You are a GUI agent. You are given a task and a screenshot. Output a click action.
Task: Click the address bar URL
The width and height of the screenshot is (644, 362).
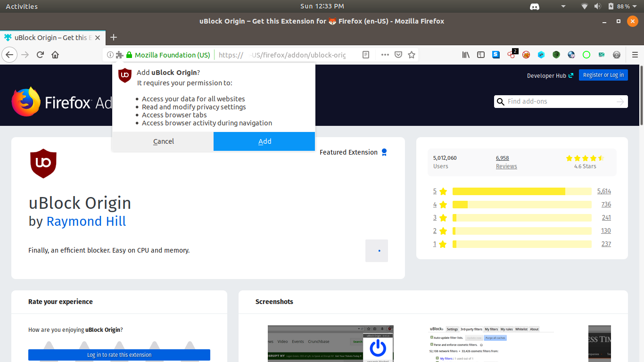pyautogui.click(x=283, y=55)
